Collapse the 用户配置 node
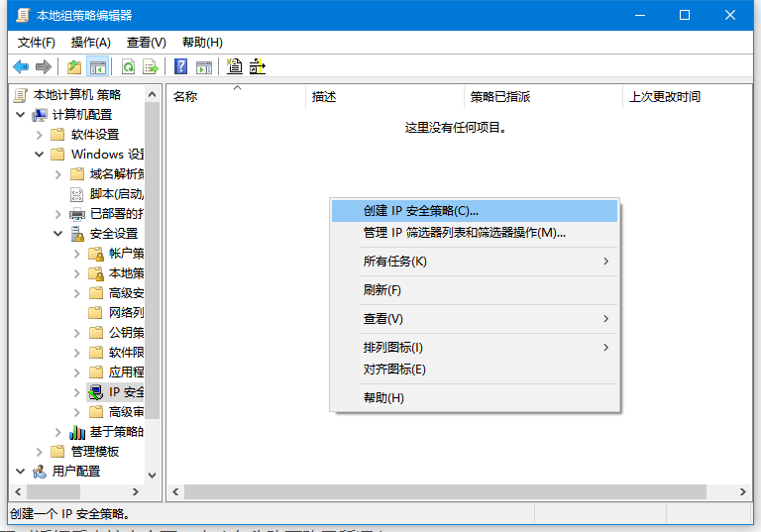The image size is (761, 532). 21,472
